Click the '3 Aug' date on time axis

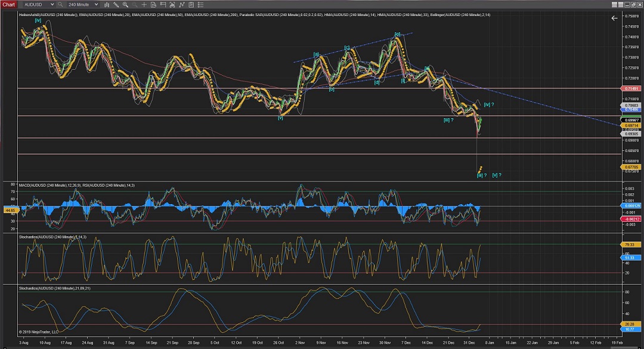pyautogui.click(x=24, y=343)
